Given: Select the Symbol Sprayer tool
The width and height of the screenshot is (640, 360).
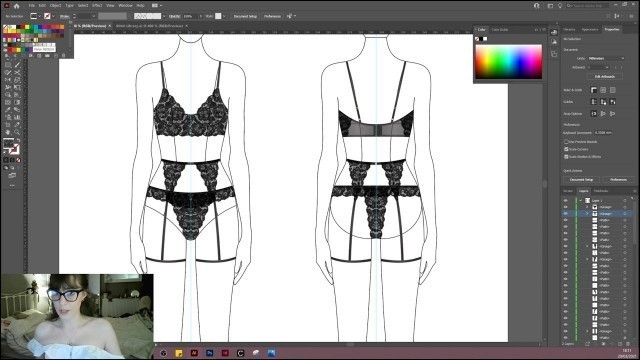Looking at the screenshot, I should click(x=8, y=118).
